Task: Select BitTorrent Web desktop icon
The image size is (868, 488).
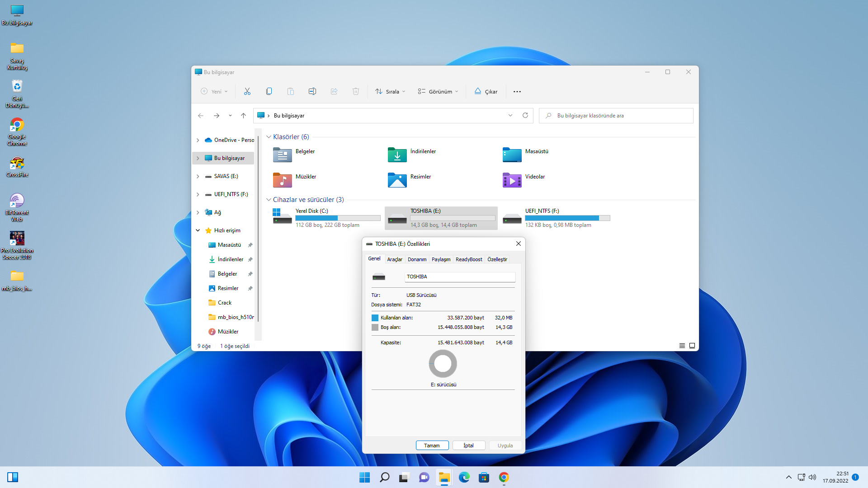Action: pos(17,207)
